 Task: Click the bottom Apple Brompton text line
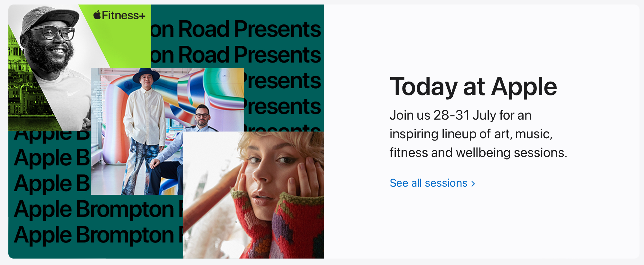point(97,235)
